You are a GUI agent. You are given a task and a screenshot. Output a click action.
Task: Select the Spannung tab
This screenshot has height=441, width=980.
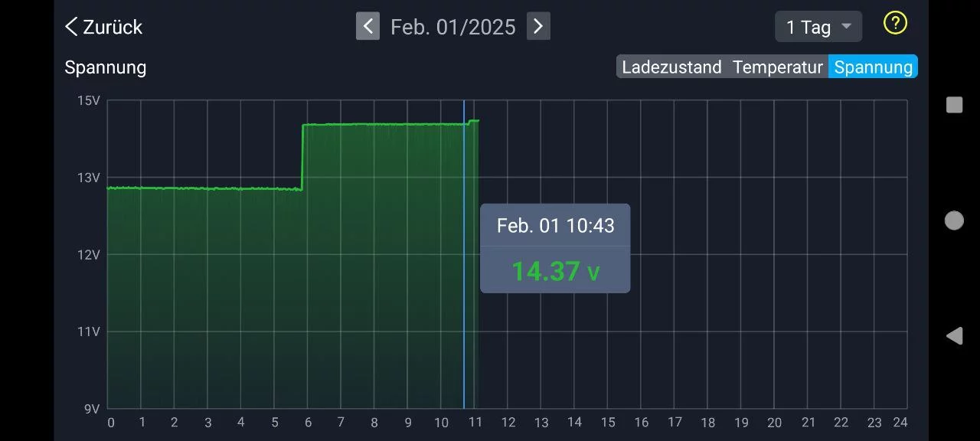click(873, 67)
